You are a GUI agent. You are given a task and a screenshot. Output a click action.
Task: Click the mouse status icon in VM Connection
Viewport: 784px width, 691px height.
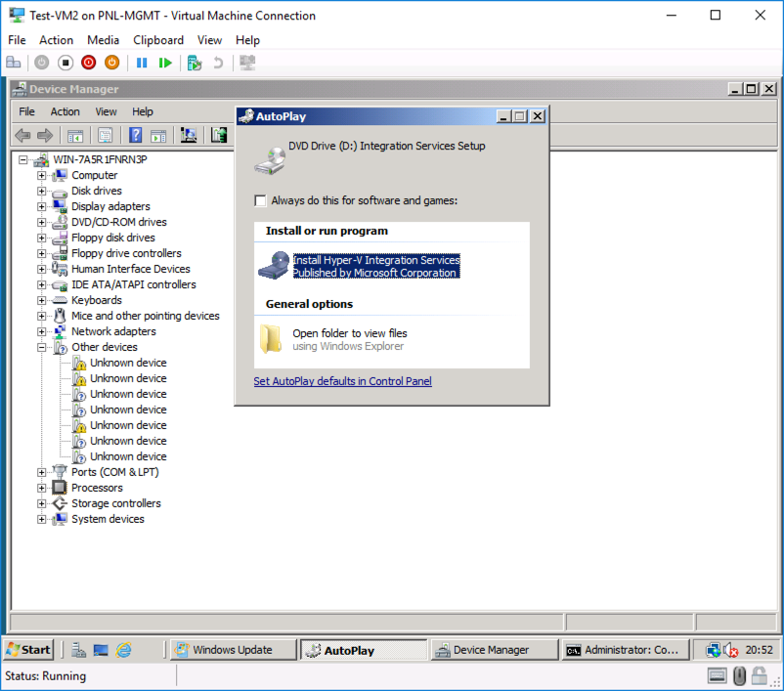[x=739, y=676]
